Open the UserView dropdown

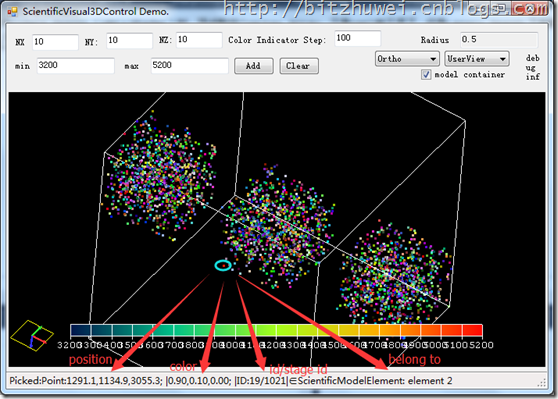point(477,59)
